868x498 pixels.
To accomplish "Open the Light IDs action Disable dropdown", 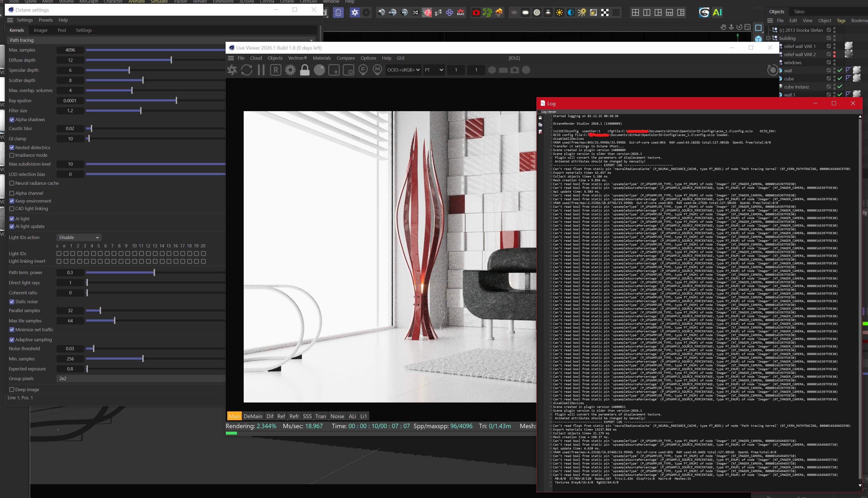I will coord(79,237).
